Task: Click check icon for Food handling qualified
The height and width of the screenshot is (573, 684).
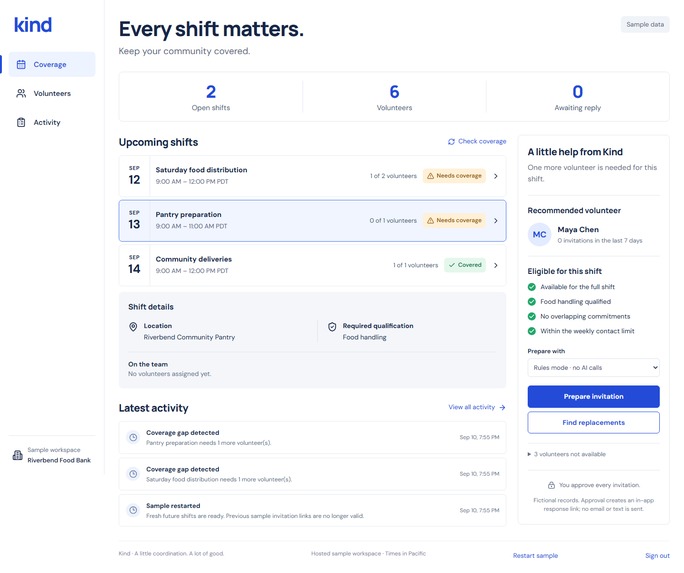Action: 531,302
